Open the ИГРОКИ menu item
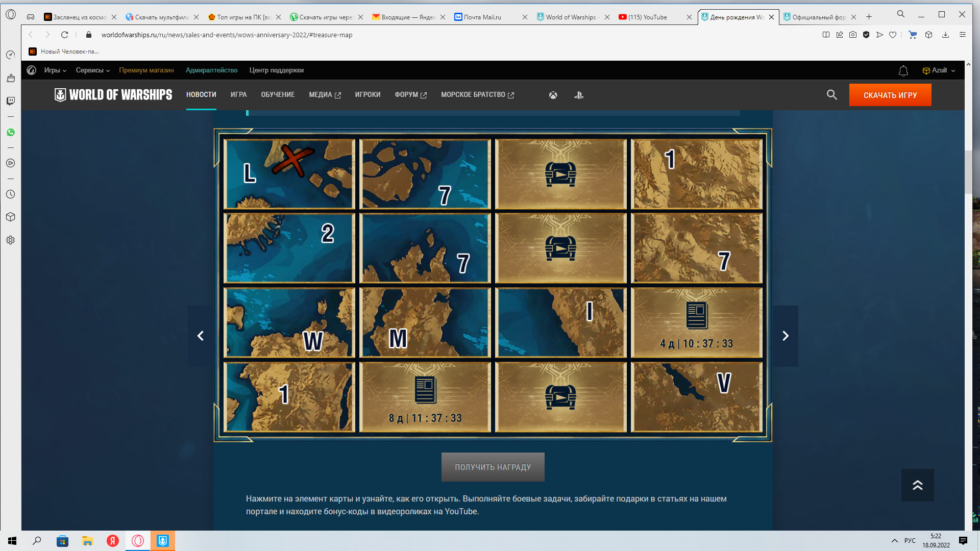Viewport: 980px width, 551px height. point(367,95)
